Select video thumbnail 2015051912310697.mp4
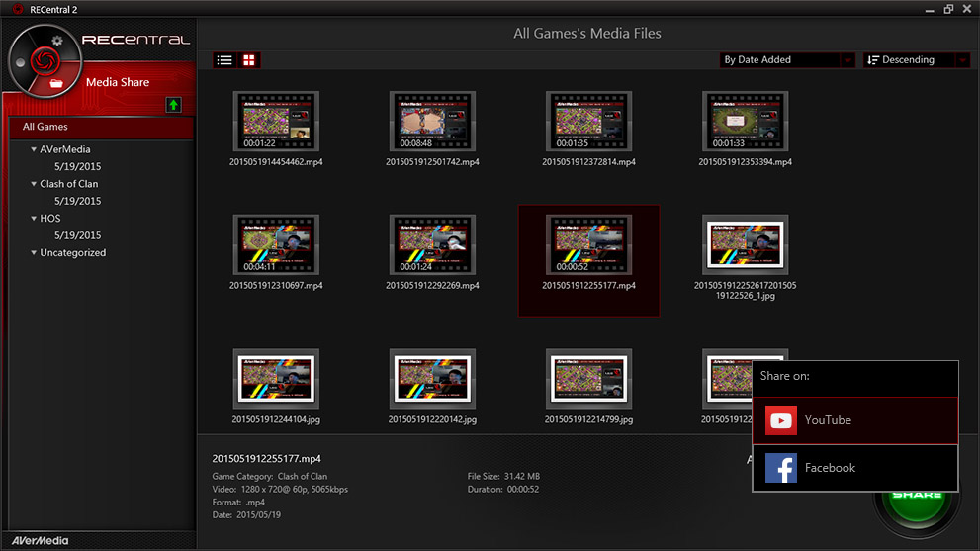Viewport: 980px width, 551px height. coord(276,244)
